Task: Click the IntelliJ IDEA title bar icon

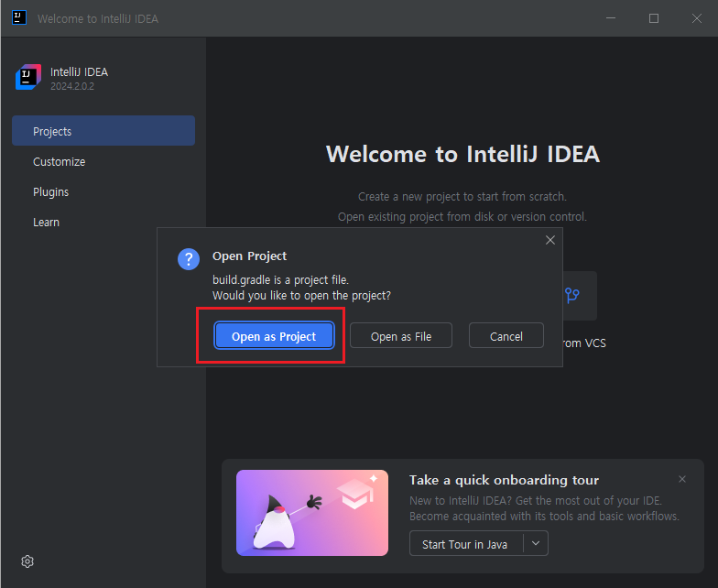Action: point(19,18)
